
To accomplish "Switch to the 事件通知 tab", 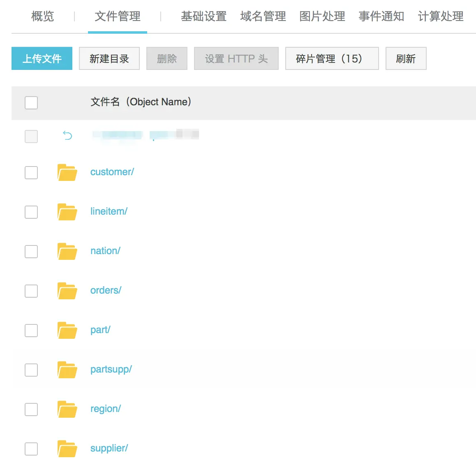I will (381, 16).
